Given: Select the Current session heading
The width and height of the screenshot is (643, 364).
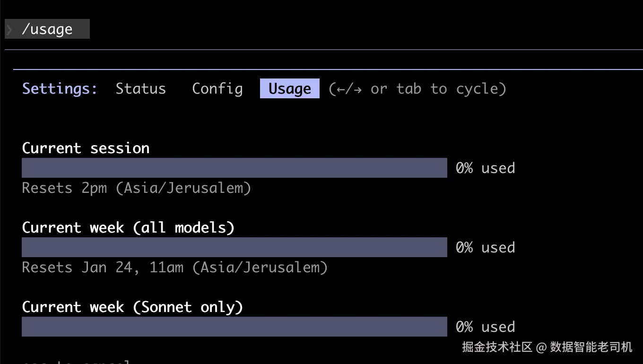Looking at the screenshot, I should point(86,148).
